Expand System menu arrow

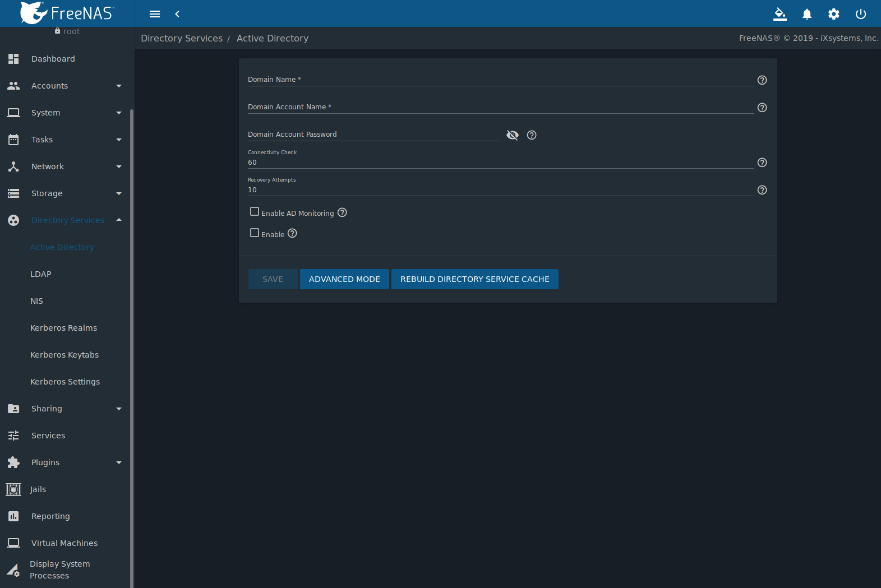point(119,113)
